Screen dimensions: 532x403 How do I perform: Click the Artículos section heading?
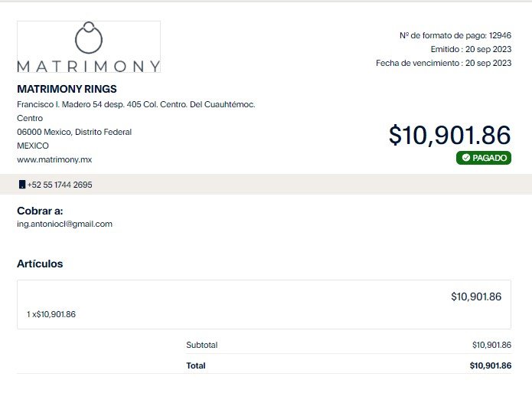[40, 264]
